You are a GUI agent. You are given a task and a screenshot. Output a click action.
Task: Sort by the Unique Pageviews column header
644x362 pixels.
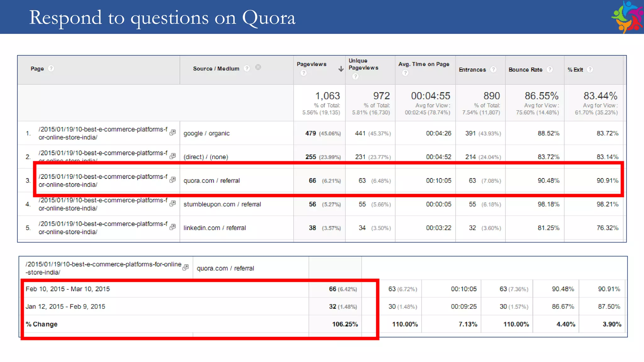pos(364,64)
